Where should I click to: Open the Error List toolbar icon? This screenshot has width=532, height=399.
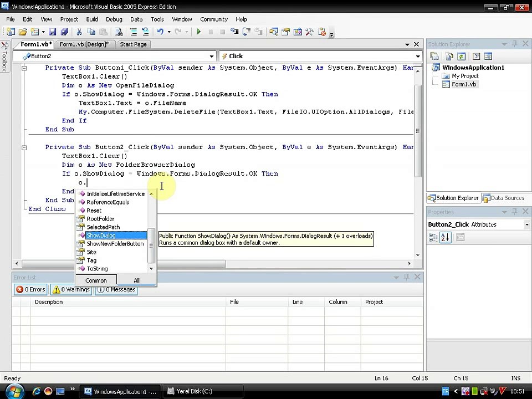point(321,32)
